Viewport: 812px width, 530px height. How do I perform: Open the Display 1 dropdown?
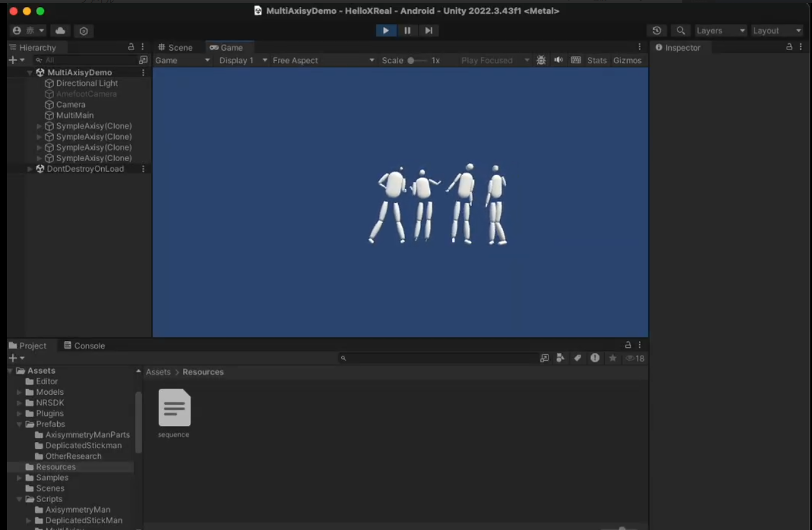coord(243,60)
